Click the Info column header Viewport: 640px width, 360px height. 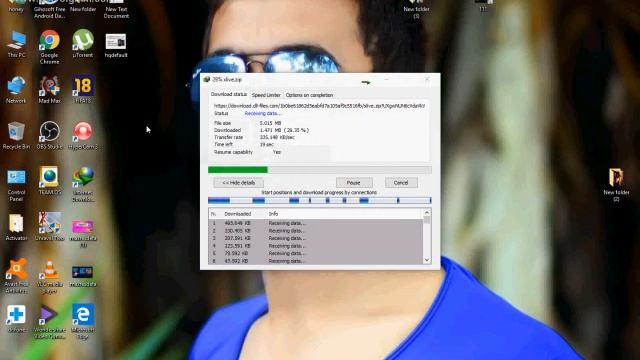[x=273, y=214]
